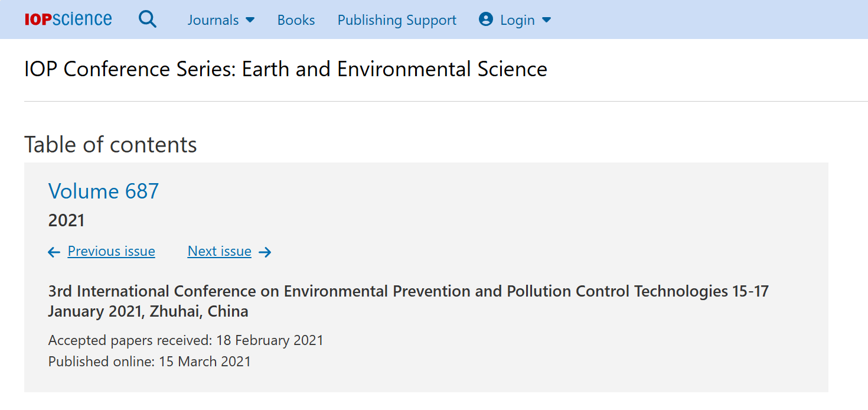Open the Earth and Environmental Science journal title
868x410 pixels.
pyautogui.click(x=286, y=69)
